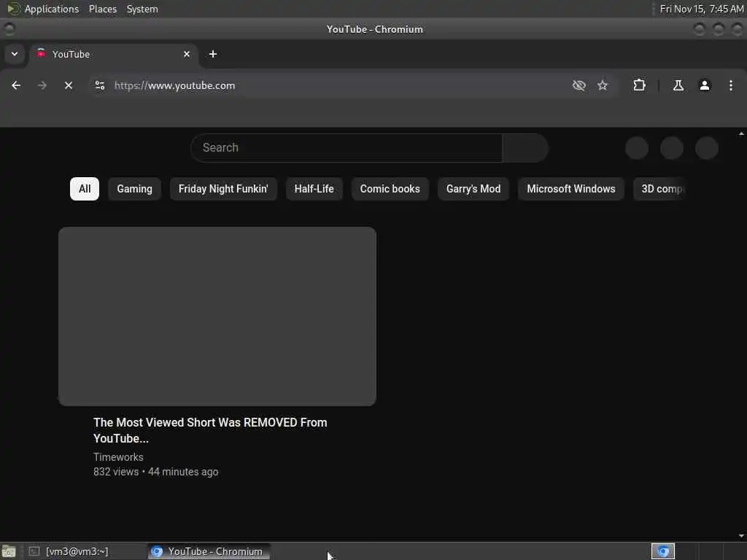Screen dimensions: 747x560
Task: Expand the tab search dropdown arrow
Action: [x=15, y=54]
